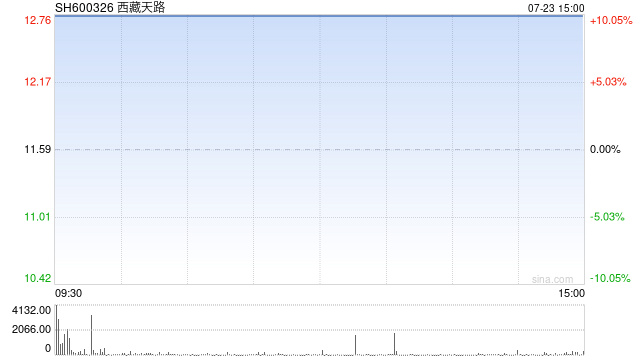Select the 11.01 price axis label
Screen dimensions: 640x360
[x=38, y=217]
